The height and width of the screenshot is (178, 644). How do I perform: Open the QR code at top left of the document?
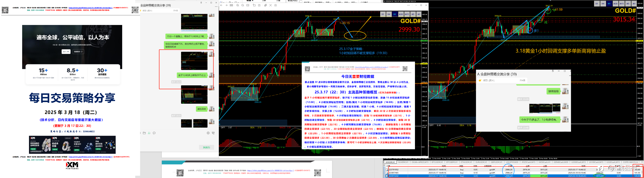tap(5, 10)
